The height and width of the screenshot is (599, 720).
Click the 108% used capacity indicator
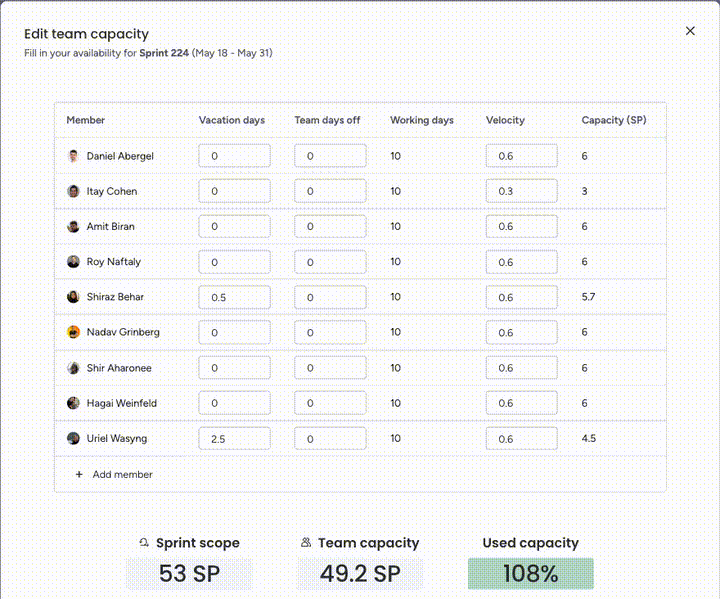pos(531,574)
